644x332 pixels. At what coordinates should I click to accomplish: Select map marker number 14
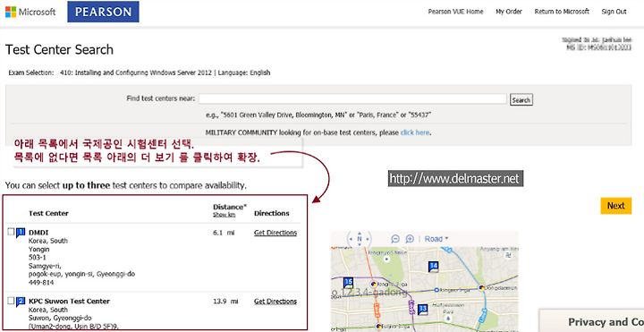pyautogui.click(x=433, y=267)
